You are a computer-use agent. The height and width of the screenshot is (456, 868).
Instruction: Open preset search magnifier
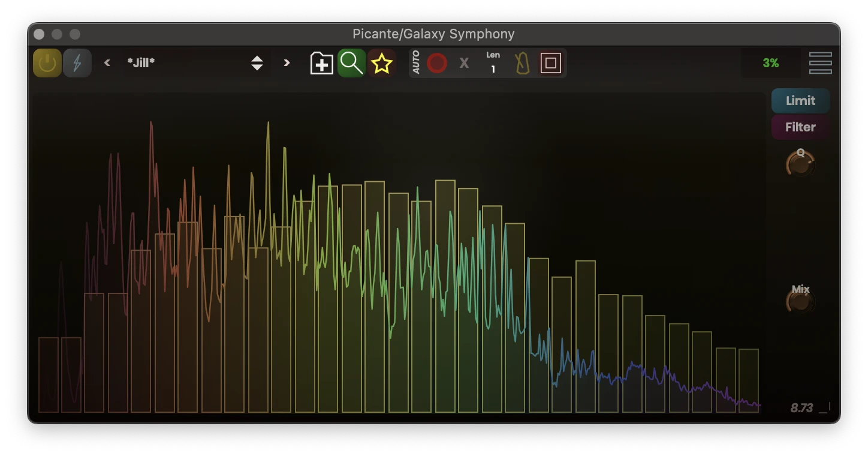[x=351, y=63]
